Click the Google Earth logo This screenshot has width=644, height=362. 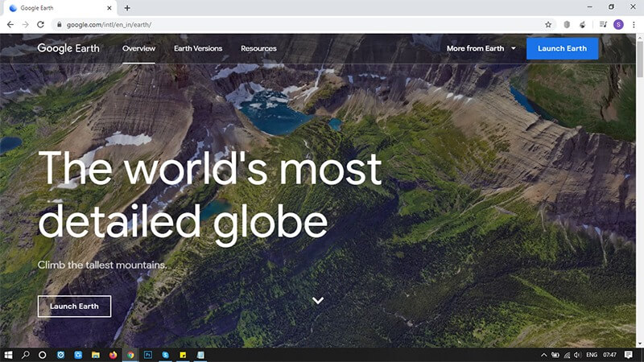tap(68, 48)
